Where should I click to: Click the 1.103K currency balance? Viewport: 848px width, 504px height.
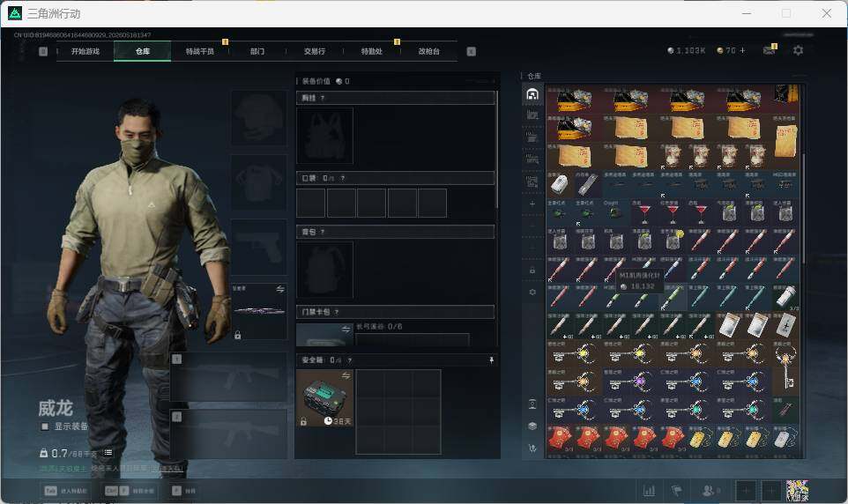(x=687, y=50)
